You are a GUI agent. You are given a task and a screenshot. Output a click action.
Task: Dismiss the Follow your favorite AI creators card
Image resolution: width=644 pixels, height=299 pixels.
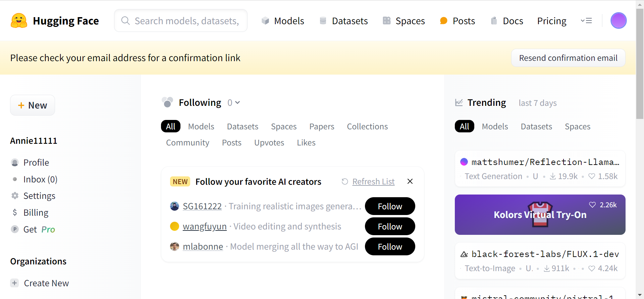click(410, 181)
